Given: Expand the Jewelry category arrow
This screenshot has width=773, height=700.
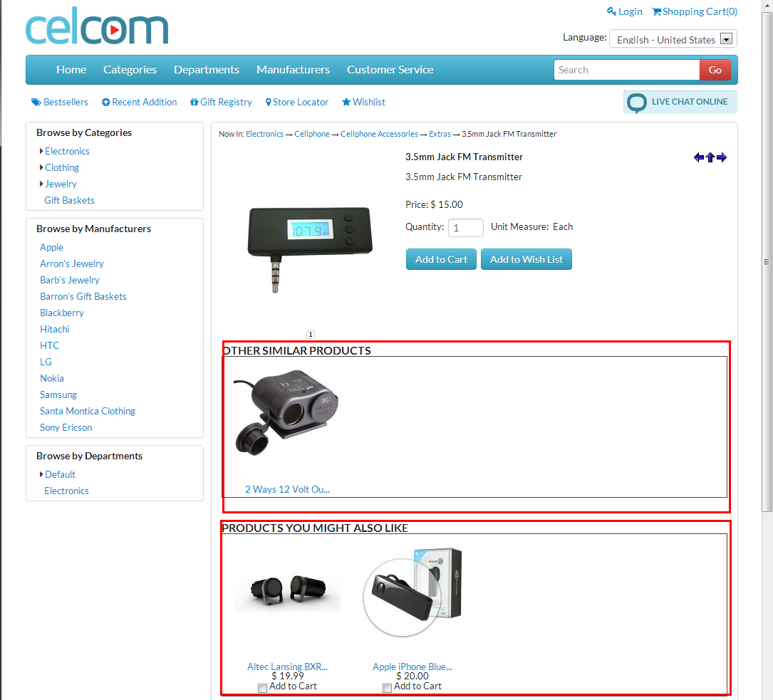Looking at the screenshot, I should (x=41, y=184).
